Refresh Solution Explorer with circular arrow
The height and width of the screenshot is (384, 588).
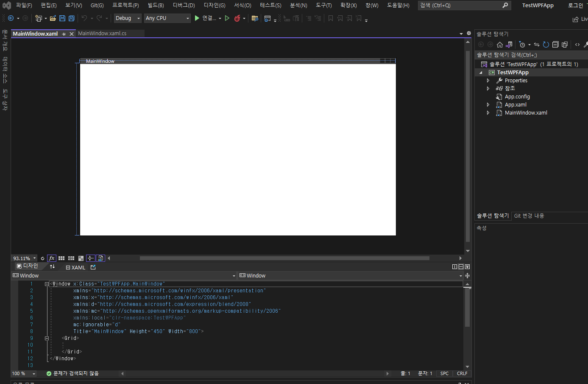[x=546, y=45]
